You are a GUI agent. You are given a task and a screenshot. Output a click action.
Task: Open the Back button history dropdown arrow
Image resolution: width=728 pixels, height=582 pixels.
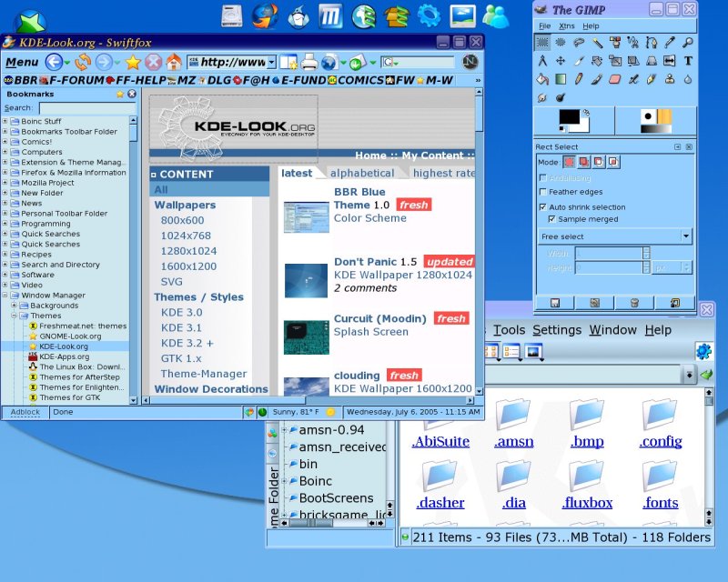click(67, 62)
